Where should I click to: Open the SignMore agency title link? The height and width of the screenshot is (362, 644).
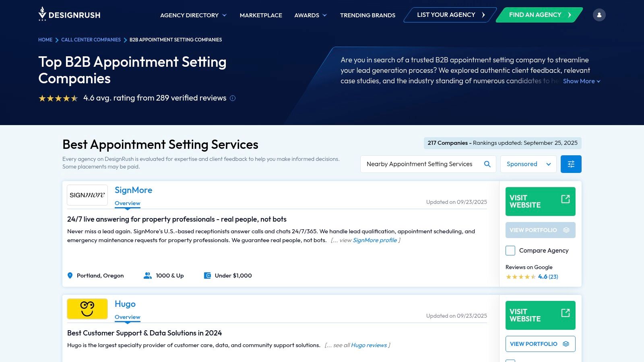pyautogui.click(x=134, y=190)
